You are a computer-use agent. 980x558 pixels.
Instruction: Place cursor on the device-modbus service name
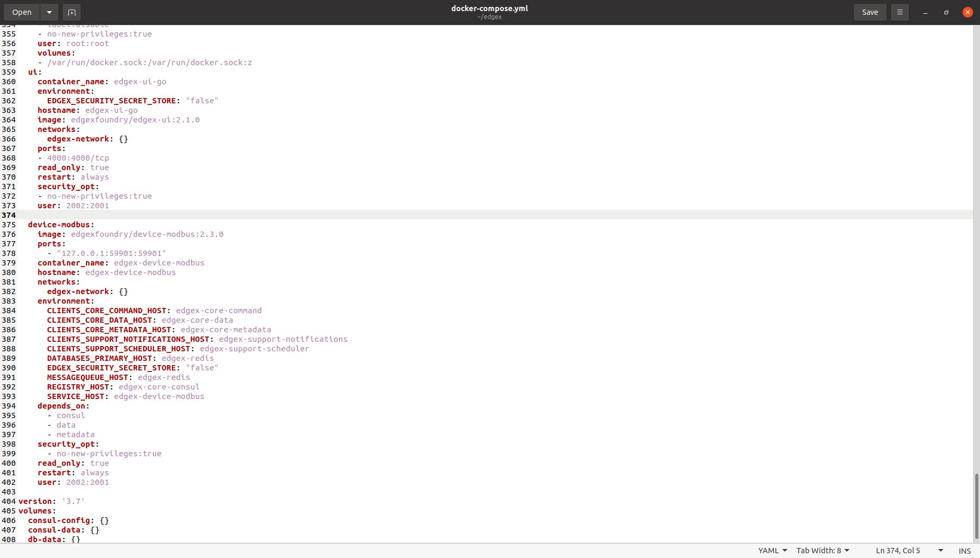click(x=60, y=224)
